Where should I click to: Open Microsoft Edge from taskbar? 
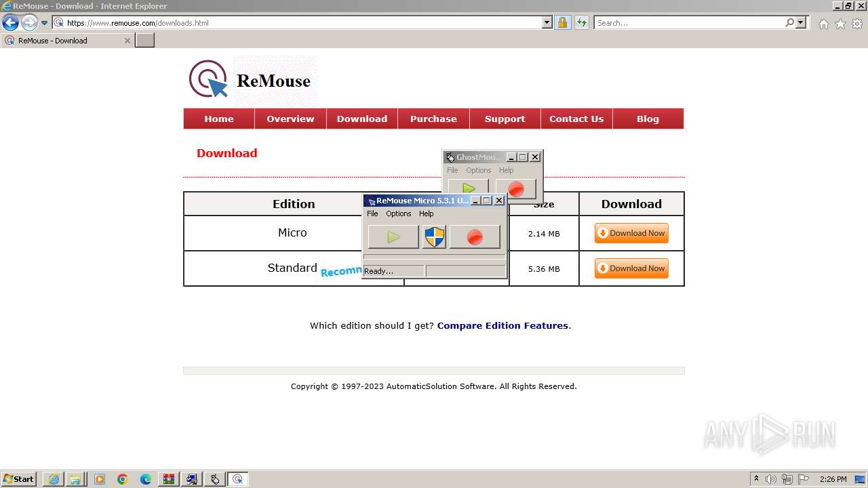pos(146,479)
